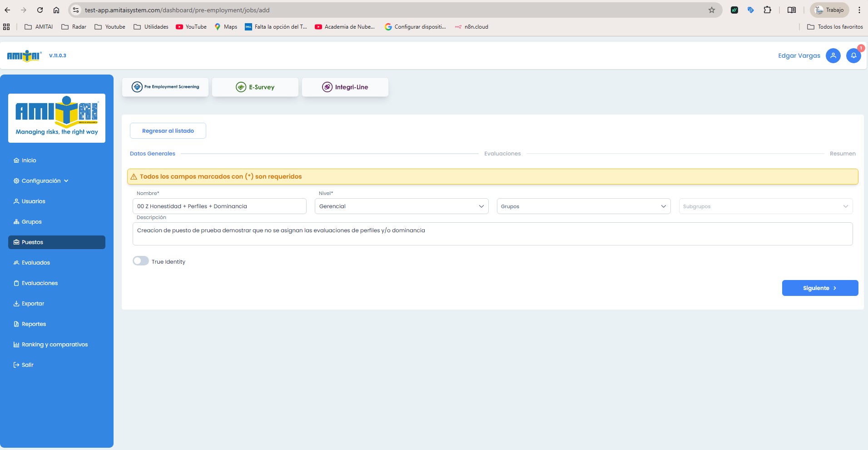Bookmark this page with the star icon
This screenshot has height=450, width=868.
pyautogui.click(x=711, y=10)
